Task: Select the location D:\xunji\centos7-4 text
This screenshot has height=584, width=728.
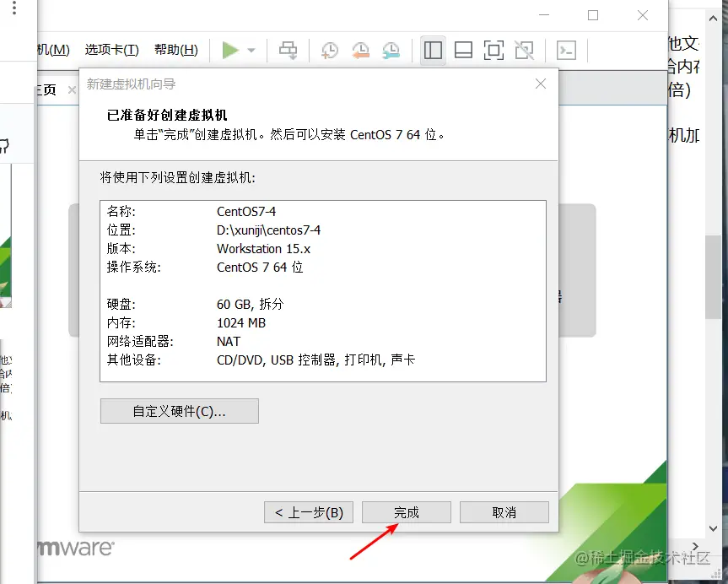Action: pos(268,230)
